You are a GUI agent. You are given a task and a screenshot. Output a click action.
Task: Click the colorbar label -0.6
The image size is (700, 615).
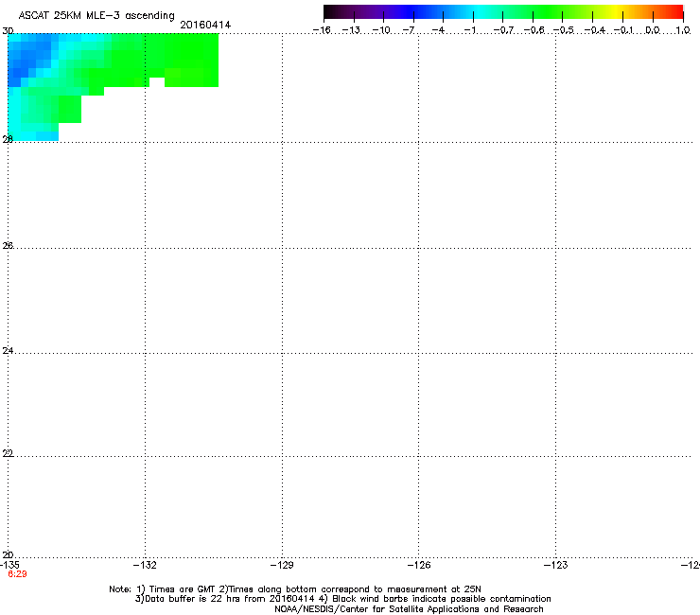pyautogui.click(x=534, y=30)
